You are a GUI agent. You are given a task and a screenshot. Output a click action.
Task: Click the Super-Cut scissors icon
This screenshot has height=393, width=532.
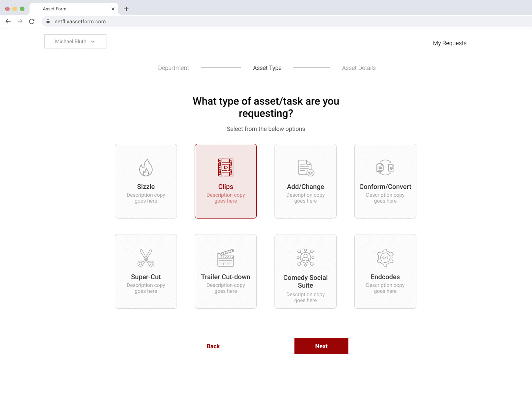146,258
